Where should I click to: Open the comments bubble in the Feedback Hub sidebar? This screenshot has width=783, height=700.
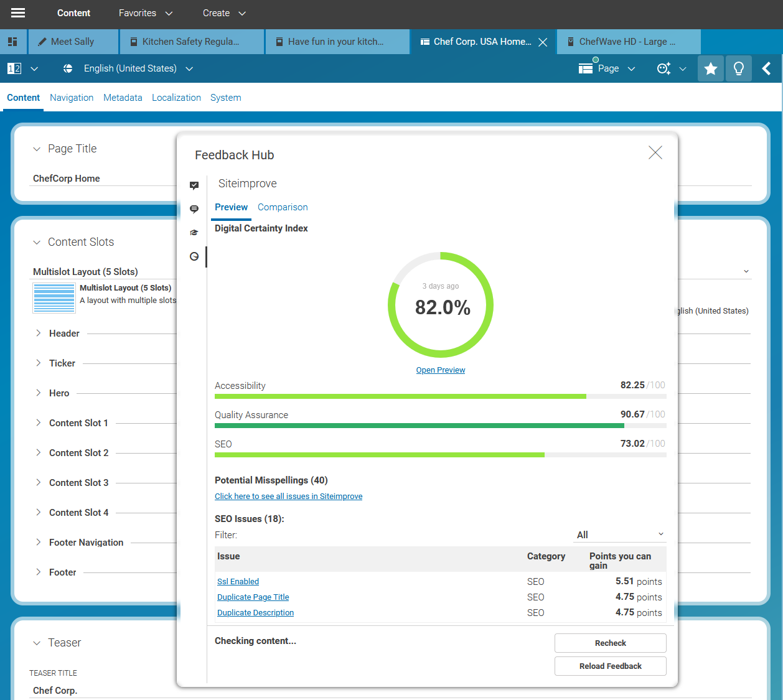click(x=194, y=209)
